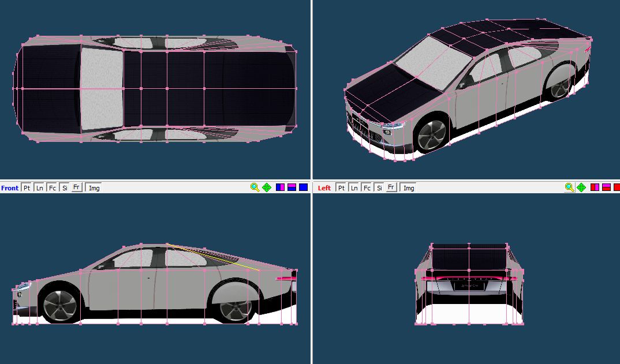Select vertical split layout icon in Front toolbar

(x=281, y=187)
